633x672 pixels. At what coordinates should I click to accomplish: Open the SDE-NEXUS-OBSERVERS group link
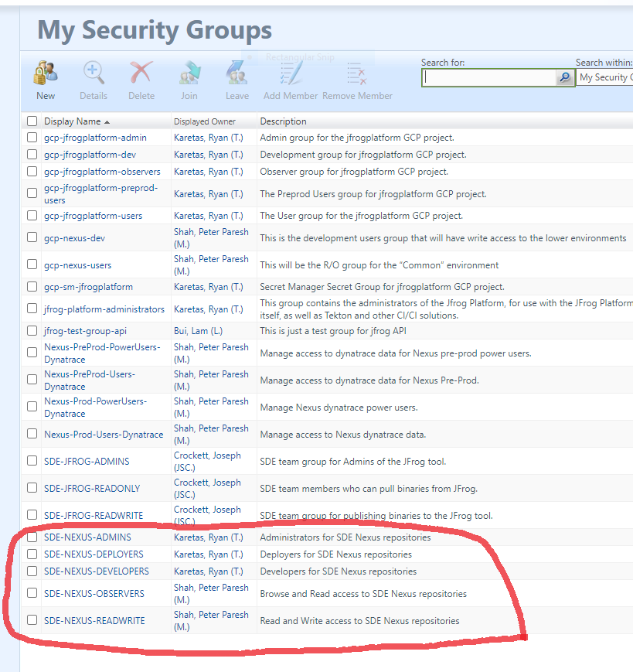[94, 594]
